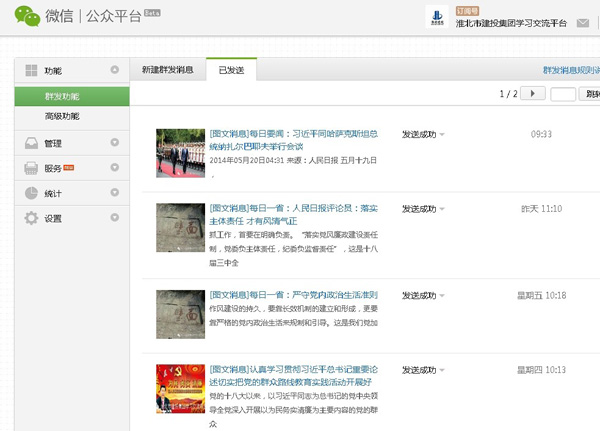Click the page number input box

click(563, 94)
